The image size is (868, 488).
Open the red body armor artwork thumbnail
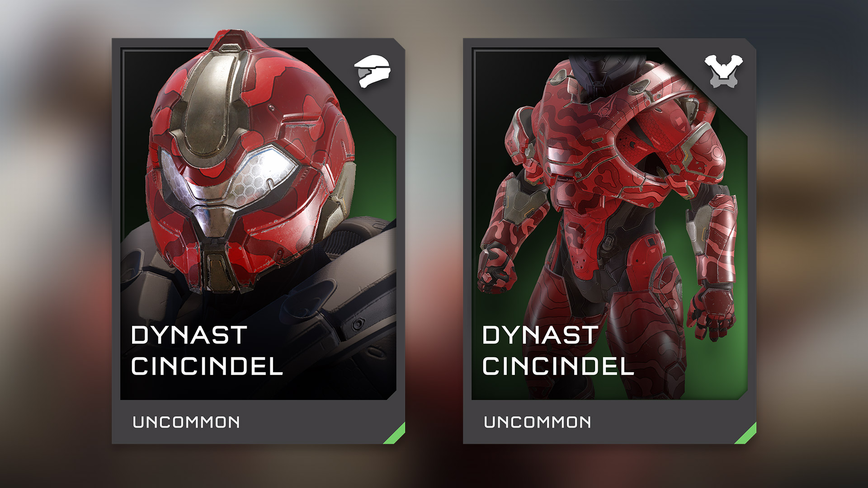coord(609,224)
